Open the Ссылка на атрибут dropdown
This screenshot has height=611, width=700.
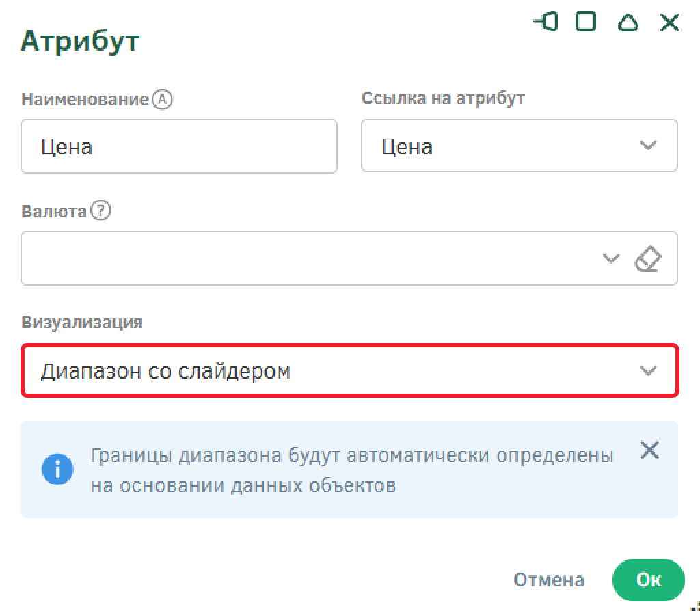pyautogui.click(x=647, y=146)
